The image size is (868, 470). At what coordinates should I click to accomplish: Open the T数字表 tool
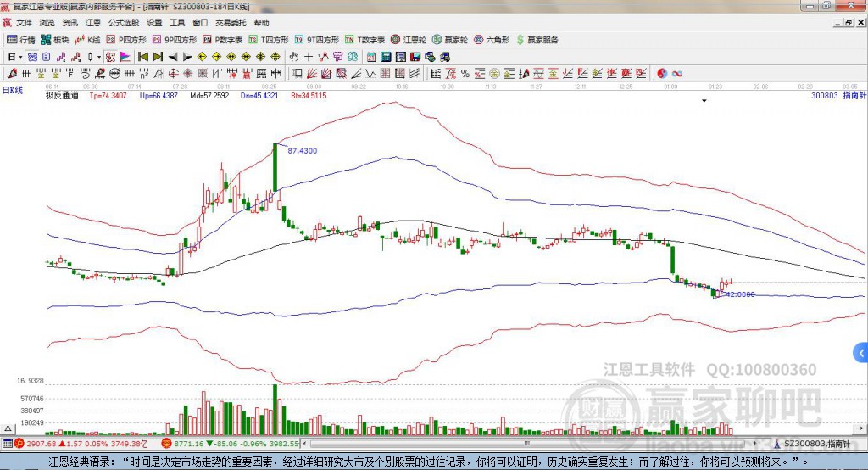364,40
